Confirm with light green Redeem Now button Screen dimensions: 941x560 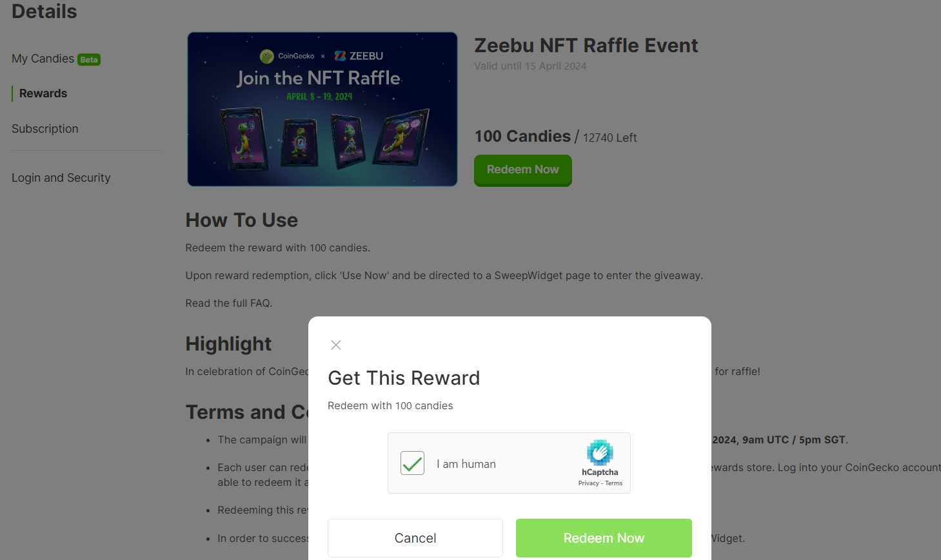(604, 538)
